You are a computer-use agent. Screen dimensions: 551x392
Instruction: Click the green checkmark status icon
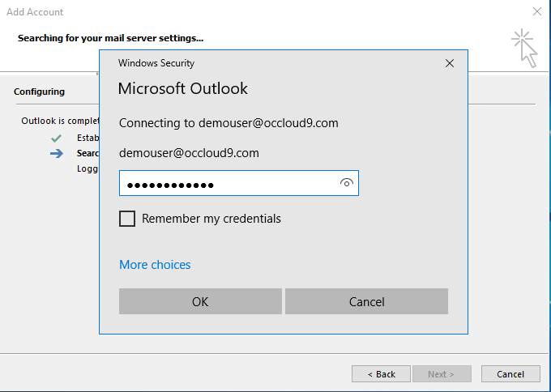click(x=56, y=138)
